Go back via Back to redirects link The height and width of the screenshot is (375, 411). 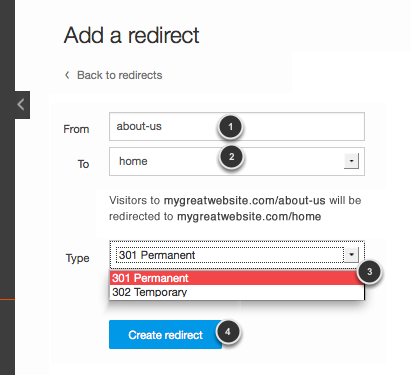tap(119, 75)
